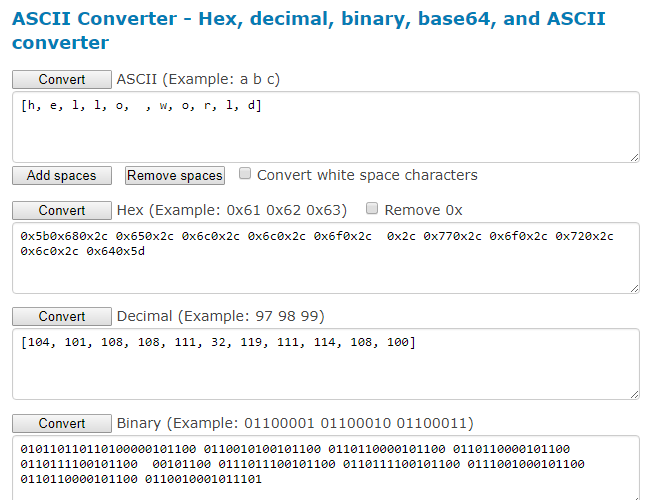Click the Decimal text area resize corner
The image size is (662, 500).
[634, 394]
